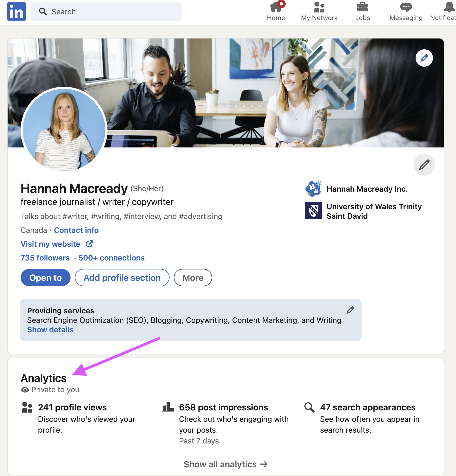Click the 'Past 7 days' label
Image resolution: width=456 pixels, height=476 pixels.
[x=199, y=441]
